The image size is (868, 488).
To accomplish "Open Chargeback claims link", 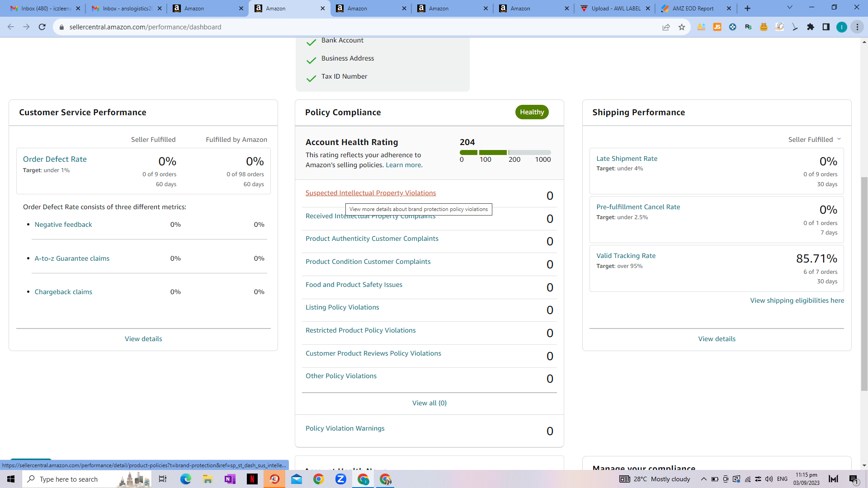I will pos(63,292).
